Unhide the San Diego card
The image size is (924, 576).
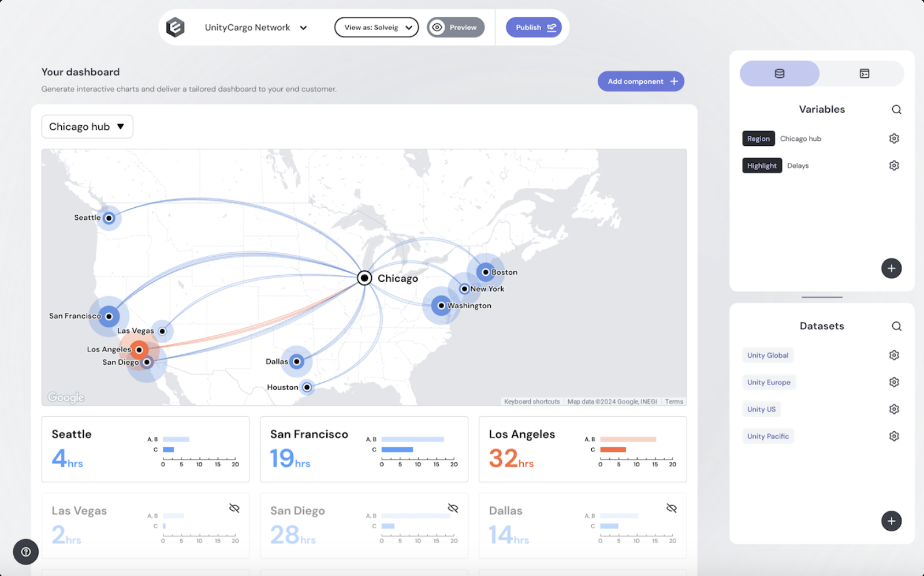tap(453, 508)
